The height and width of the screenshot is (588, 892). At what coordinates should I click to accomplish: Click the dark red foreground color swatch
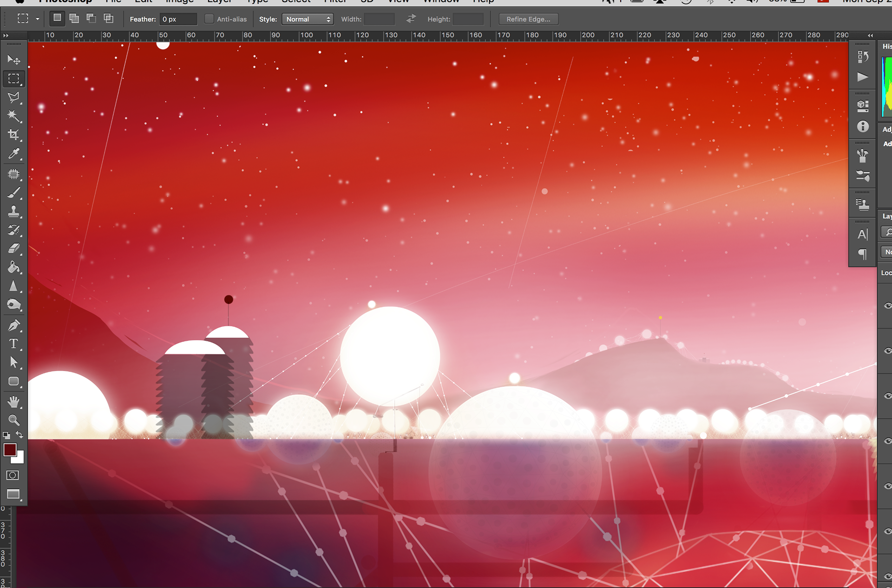pos(10,450)
